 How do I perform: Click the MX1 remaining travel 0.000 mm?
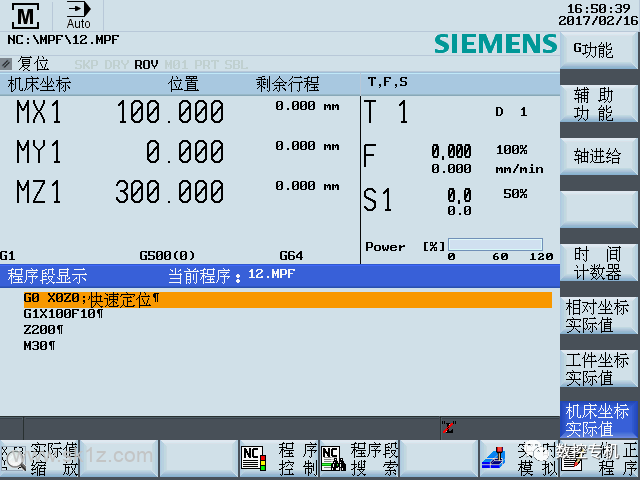point(307,106)
